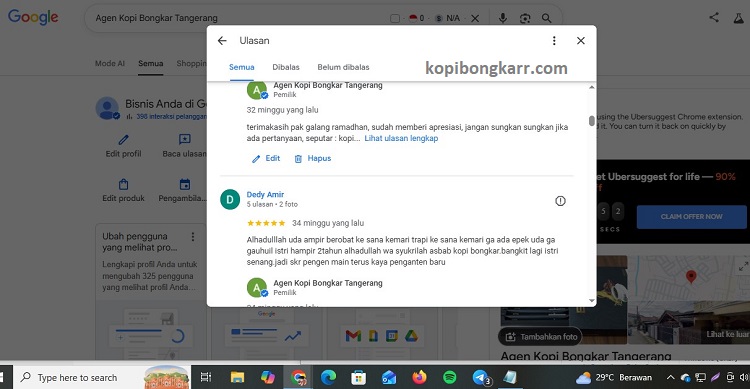The width and height of the screenshot is (750, 389).
Task: Click CLAIM OFFER NOW button
Action: tap(691, 217)
